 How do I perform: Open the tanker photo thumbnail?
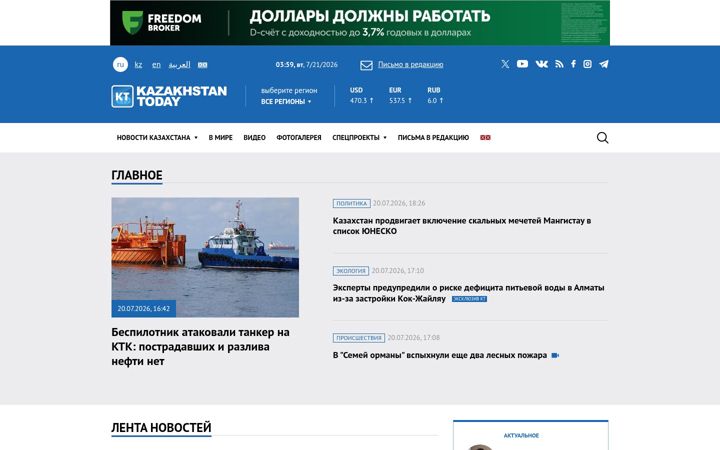(205, 257)
